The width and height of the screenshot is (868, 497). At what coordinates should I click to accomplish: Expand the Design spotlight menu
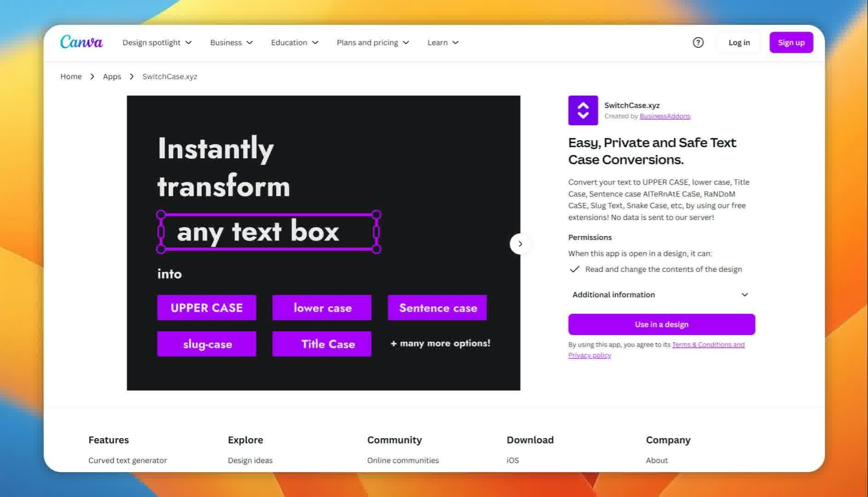[157, 42]
